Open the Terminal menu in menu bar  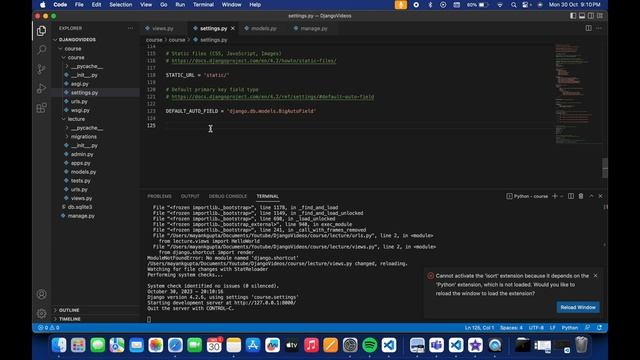(203, 5)
